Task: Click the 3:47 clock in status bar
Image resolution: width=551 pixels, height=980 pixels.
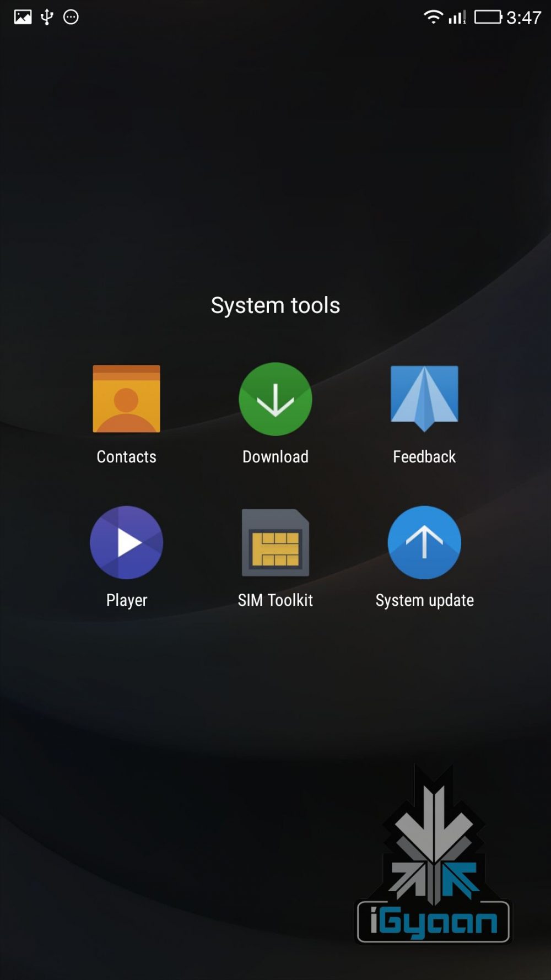Action: pos(524,18)
